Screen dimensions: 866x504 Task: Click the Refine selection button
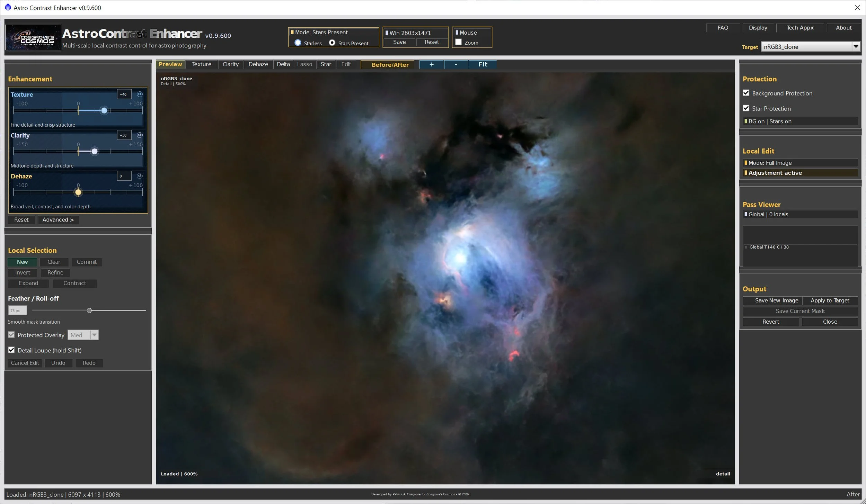click(55, 273)
